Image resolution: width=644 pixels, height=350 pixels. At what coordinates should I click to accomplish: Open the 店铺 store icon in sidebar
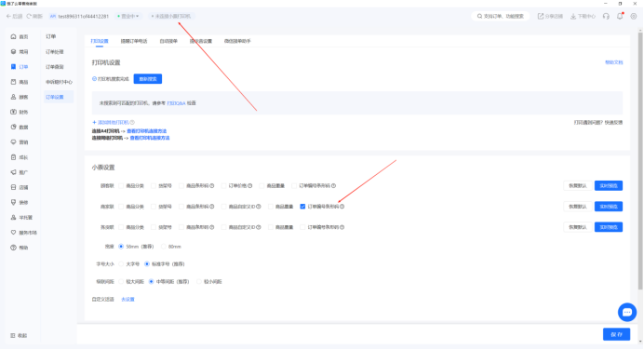point(14,187)
